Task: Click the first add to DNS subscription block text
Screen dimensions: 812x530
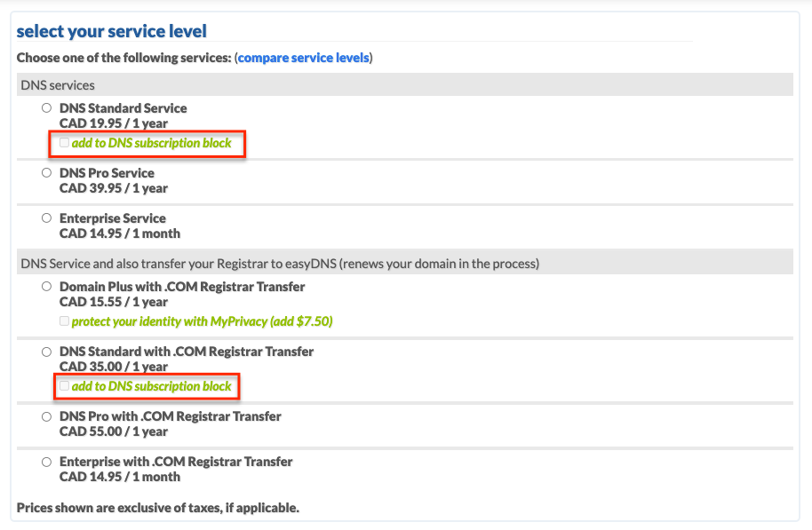Action: click(x=151, y=143)
